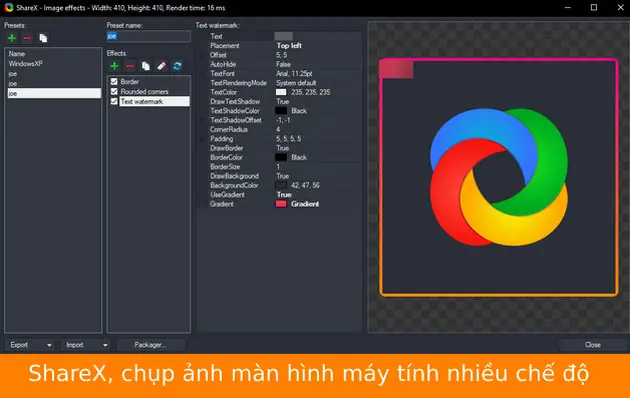This screenshot has height=398, width=630.
Task: Click the BorderSize value 1
Action: point(278,167)
